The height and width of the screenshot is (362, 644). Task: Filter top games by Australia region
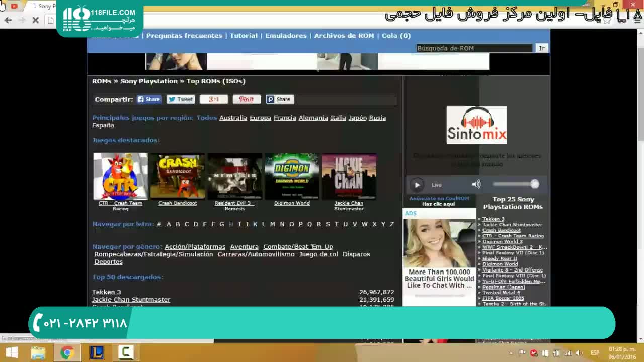pyautogui.click(x=233, y=118)
